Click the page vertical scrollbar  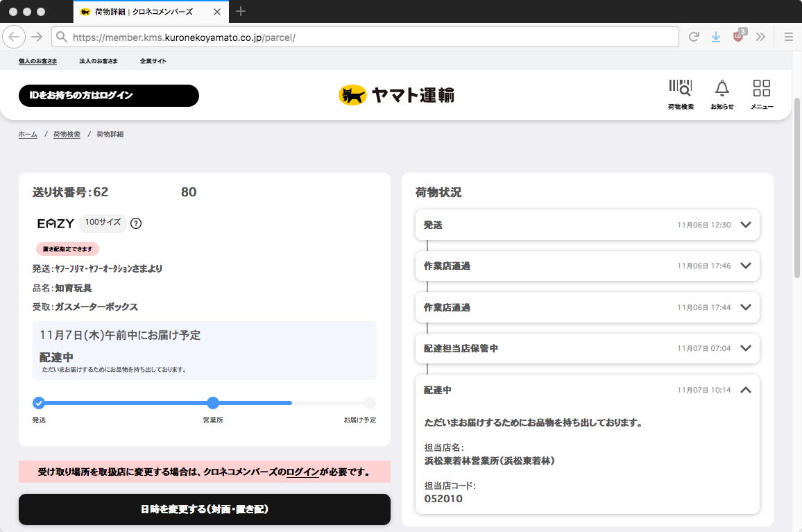(x=797, y=188)
